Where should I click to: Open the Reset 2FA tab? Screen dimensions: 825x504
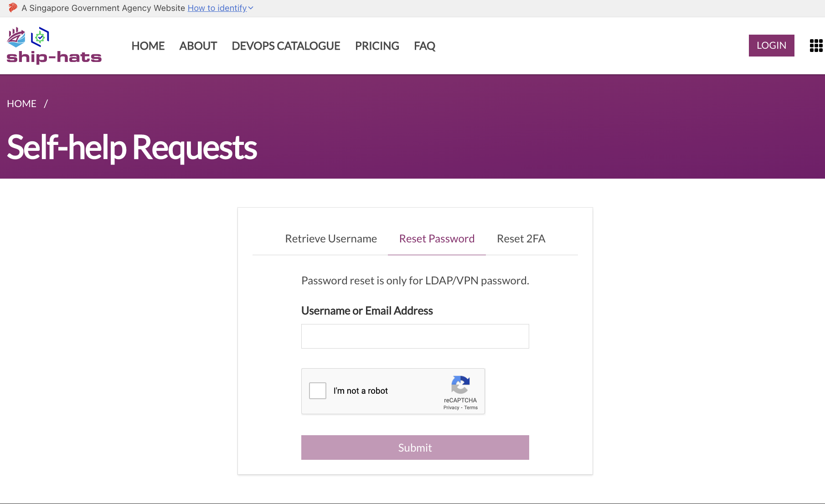tap(521, 239)
